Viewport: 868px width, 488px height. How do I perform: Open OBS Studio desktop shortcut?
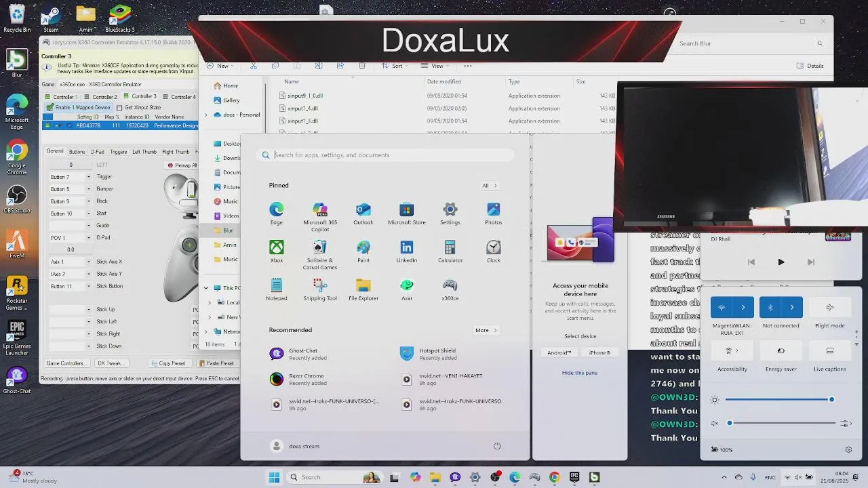tap(17, 200)
